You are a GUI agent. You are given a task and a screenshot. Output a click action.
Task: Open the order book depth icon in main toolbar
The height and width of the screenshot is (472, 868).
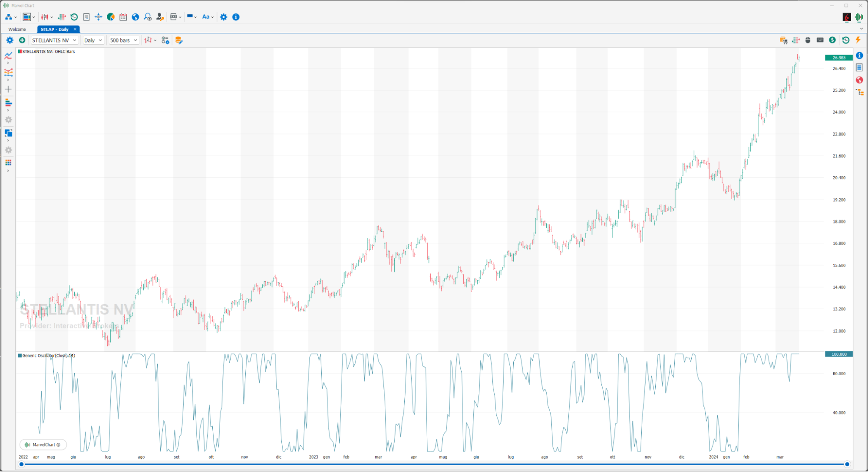tap(62, 17)
